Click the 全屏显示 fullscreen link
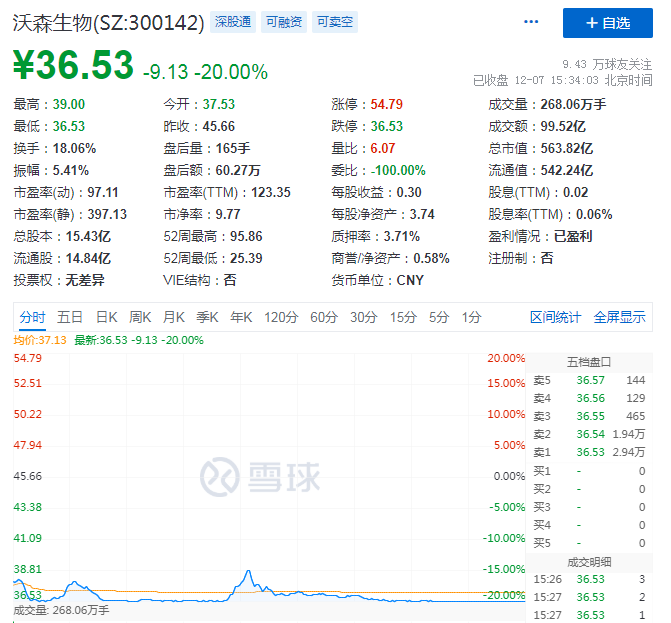This screenshot has height=623, width=671. pos(619,317)
